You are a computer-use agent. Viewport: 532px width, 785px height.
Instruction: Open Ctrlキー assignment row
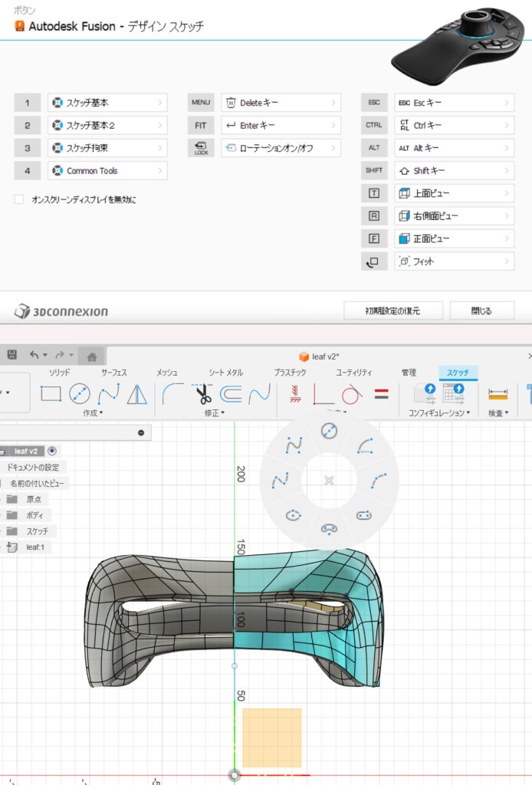455,125
